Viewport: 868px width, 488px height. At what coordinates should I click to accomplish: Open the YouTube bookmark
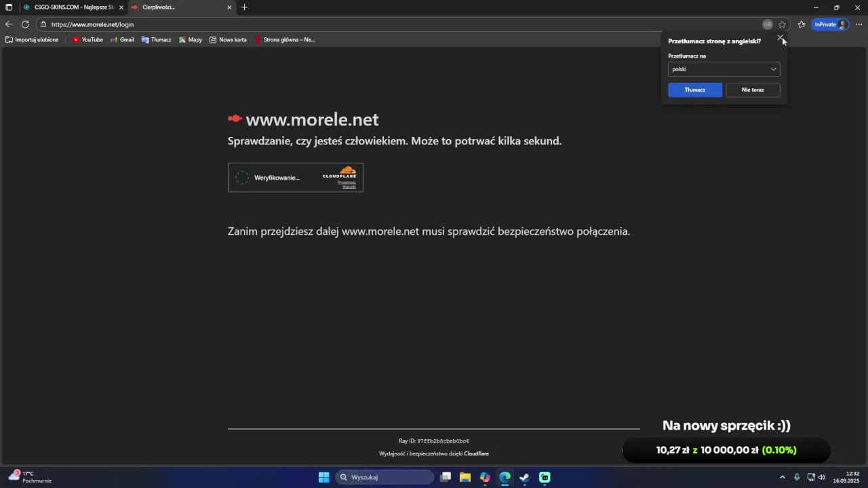pyautogui.click(x=87, y=40)
